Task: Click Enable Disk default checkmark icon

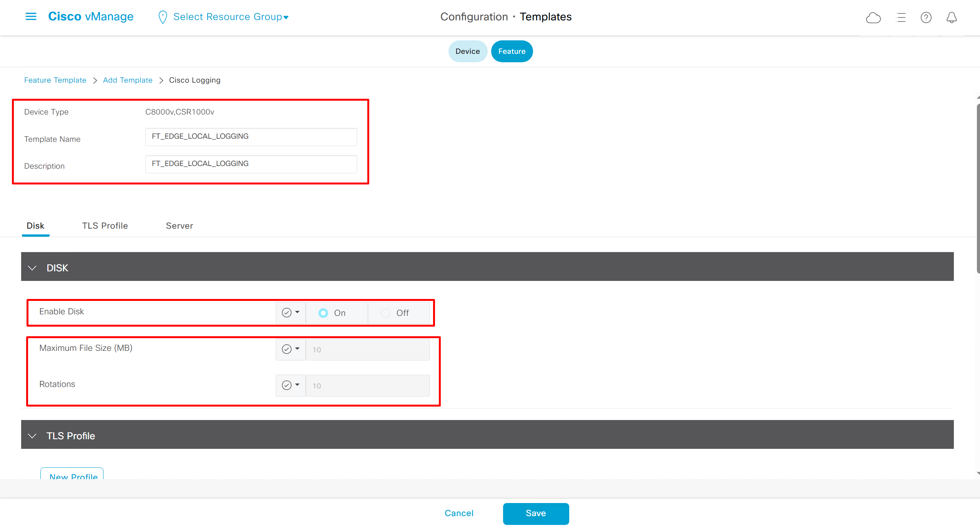Action: (x=287, y=313)
